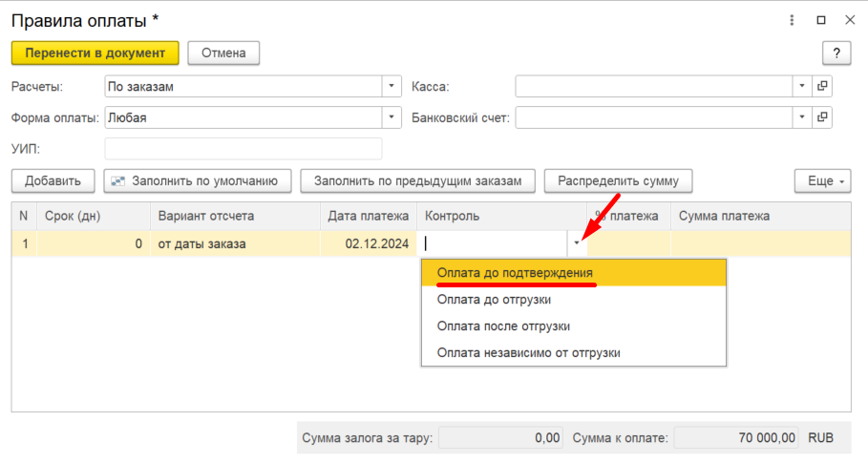Click Заполнить по умолчанию button
The height and width of the screenshot is (463, 868).
click(198, 180)
